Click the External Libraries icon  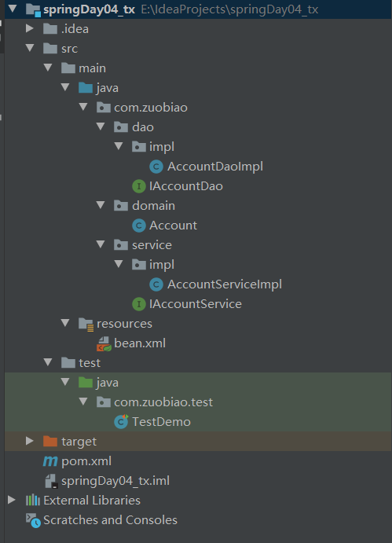click(33, 501)
